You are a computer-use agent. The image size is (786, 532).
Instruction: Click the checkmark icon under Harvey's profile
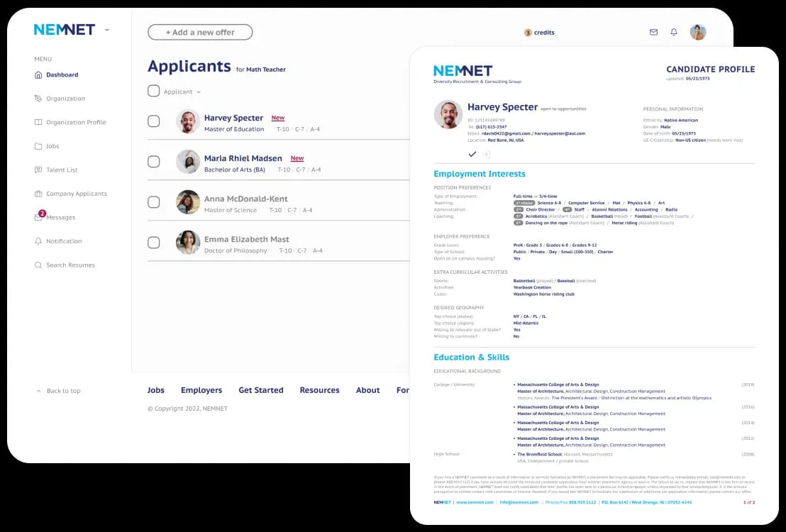pos(472,154)
